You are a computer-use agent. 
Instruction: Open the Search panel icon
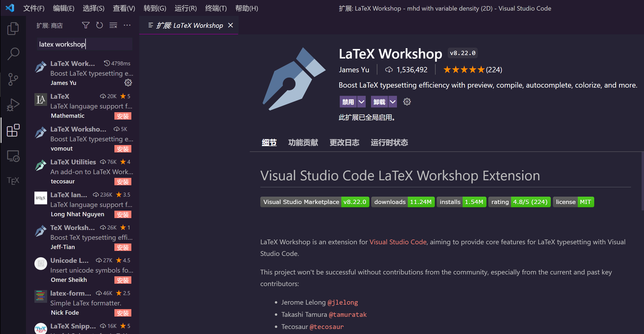click(13, 53)
